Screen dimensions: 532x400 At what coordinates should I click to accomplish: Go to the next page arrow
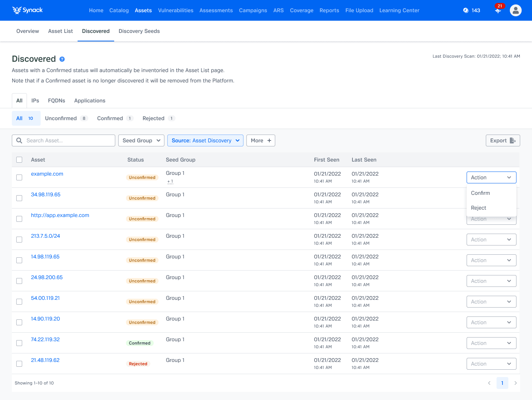click(x=515, y=383)
